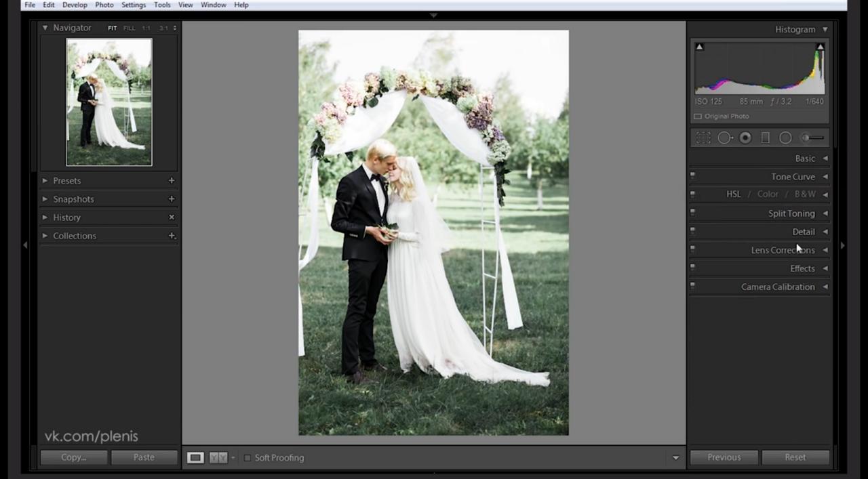
Task: Add a new preset with plus icon
Action: 172,181
